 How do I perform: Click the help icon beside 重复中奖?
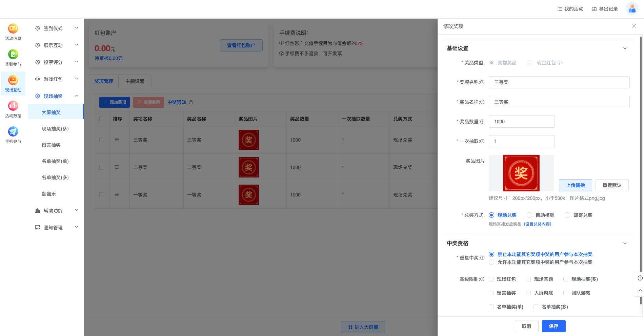coord(482,258)
